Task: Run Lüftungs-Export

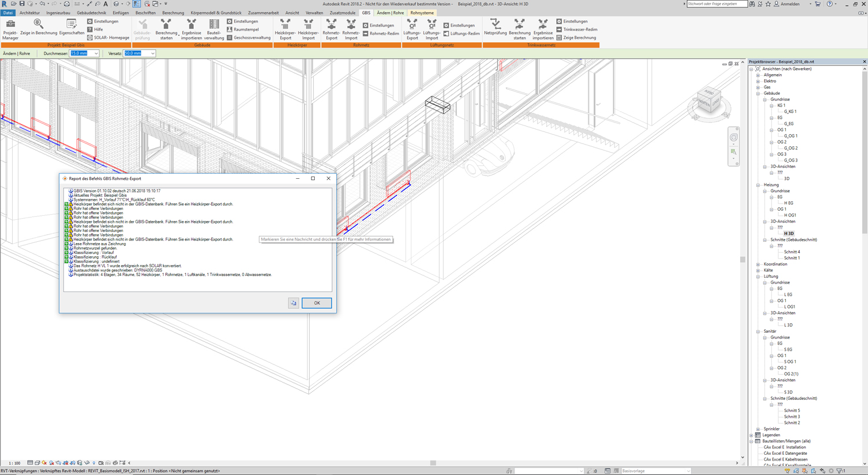Action: click(412, 30)
